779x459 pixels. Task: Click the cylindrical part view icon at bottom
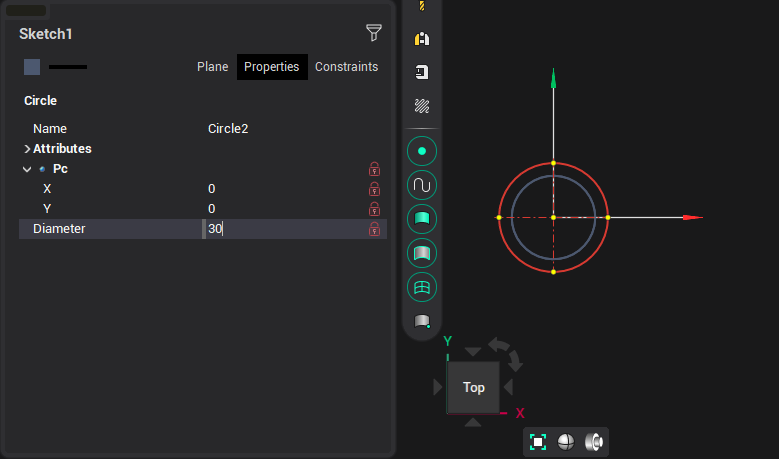(x=593, y=442)
